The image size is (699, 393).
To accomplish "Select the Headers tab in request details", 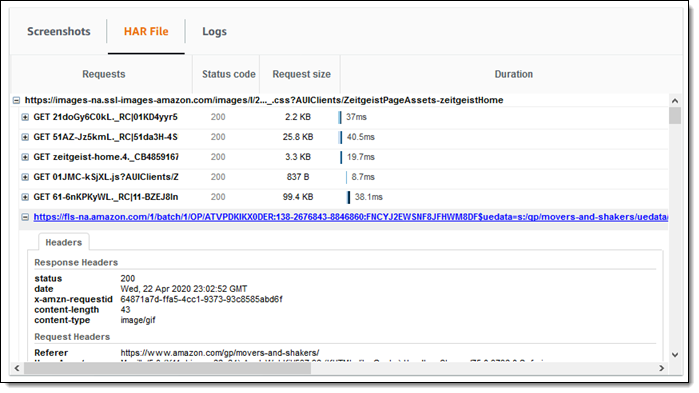I will [x=64, y=242].
